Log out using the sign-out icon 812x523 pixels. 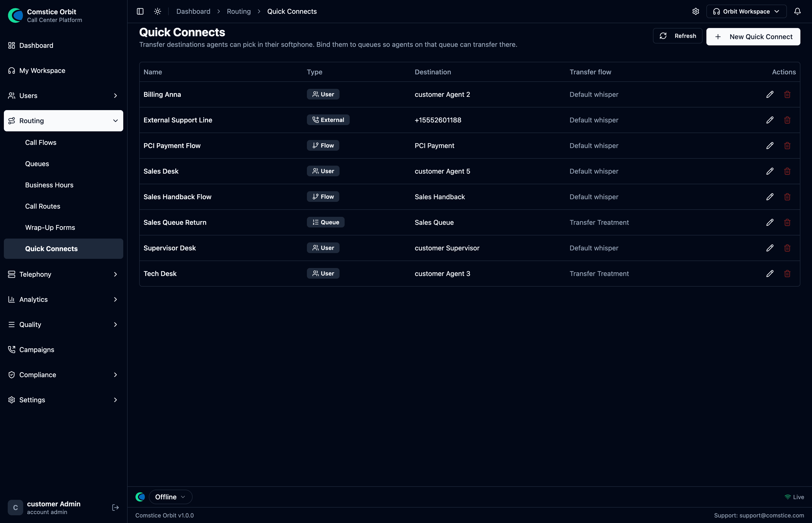tap(115, 507)
